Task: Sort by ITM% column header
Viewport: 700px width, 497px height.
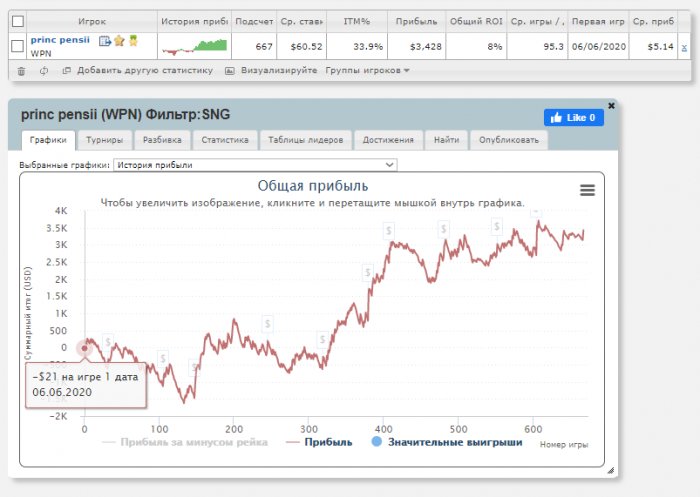Action: click(357, 21)
